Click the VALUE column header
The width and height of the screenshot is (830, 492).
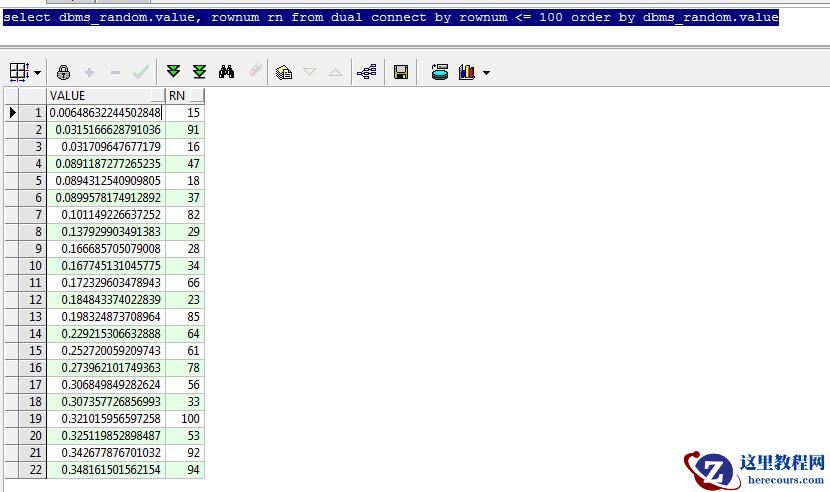106,96
